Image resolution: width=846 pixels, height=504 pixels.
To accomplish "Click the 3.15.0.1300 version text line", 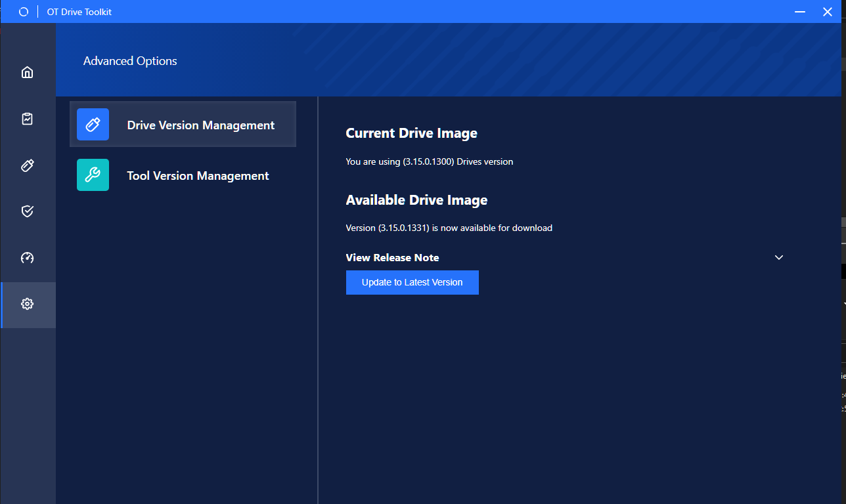I will coord(429,161).
